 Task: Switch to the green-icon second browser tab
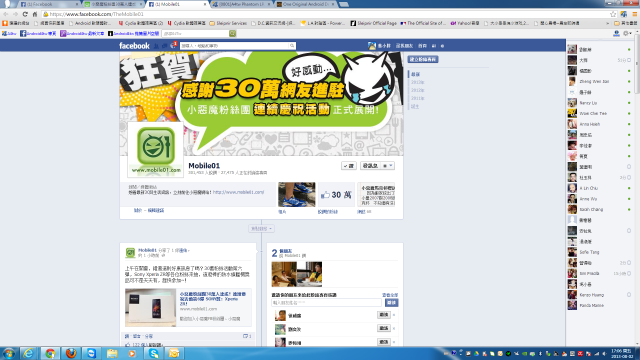(x=113, y=4)
